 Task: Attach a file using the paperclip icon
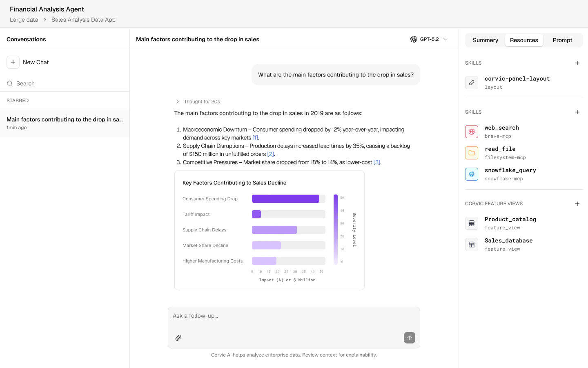[x=178, y=338]
